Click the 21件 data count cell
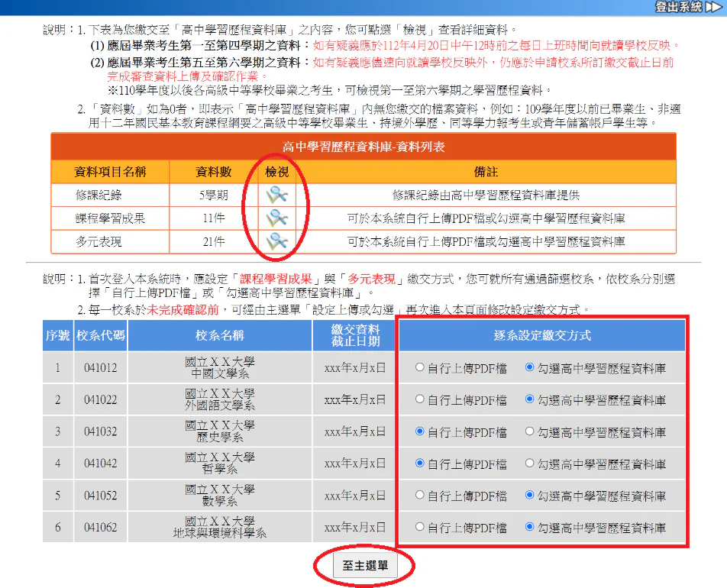Image resolution: width=727 pixels, height=588 pixels. click(214, 241)
